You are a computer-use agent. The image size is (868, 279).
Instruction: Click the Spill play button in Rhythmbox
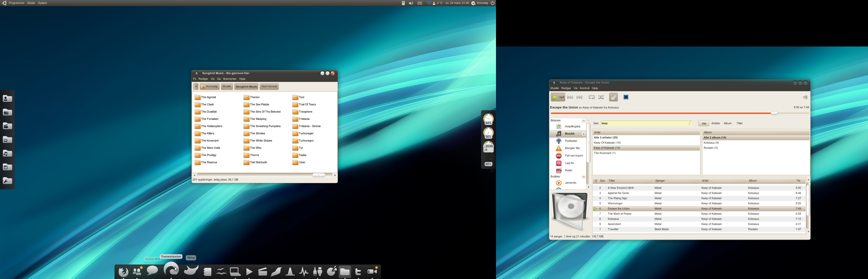click(x=558, y=97)
